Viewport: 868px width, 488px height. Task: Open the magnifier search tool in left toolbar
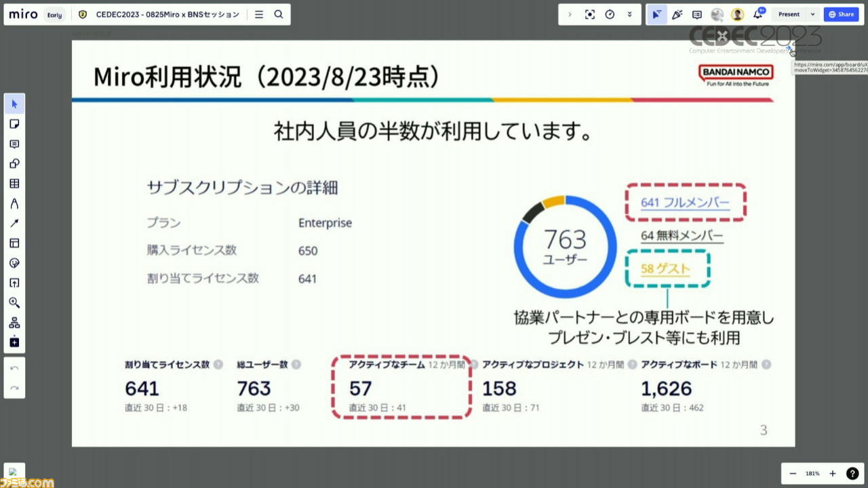tap(14, 303)
